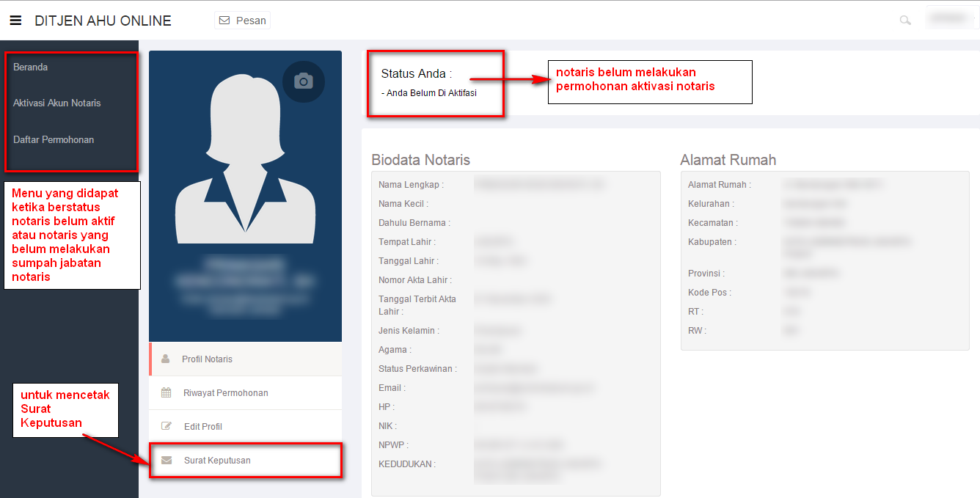Click the calendar icon beside Riwayat Permohonan
This screenshot has width=980, height=498.
pyautogui.click(x=166, y=393)
